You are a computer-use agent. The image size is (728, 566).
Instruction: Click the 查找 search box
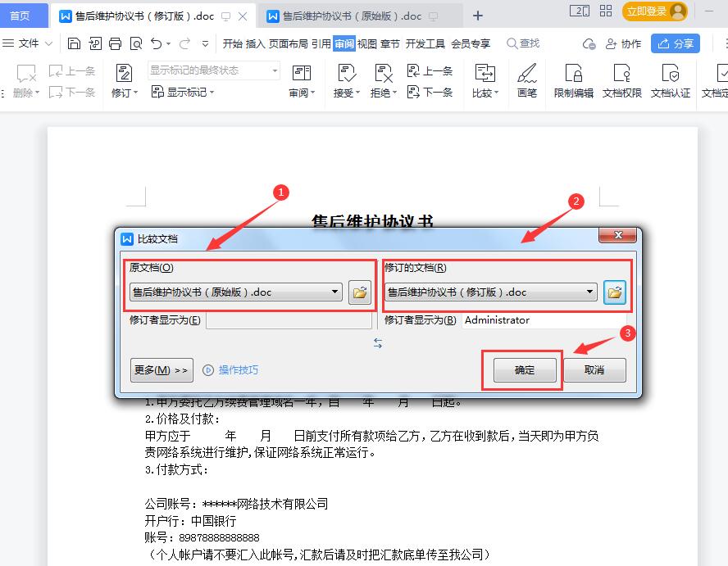coord(523,43)
